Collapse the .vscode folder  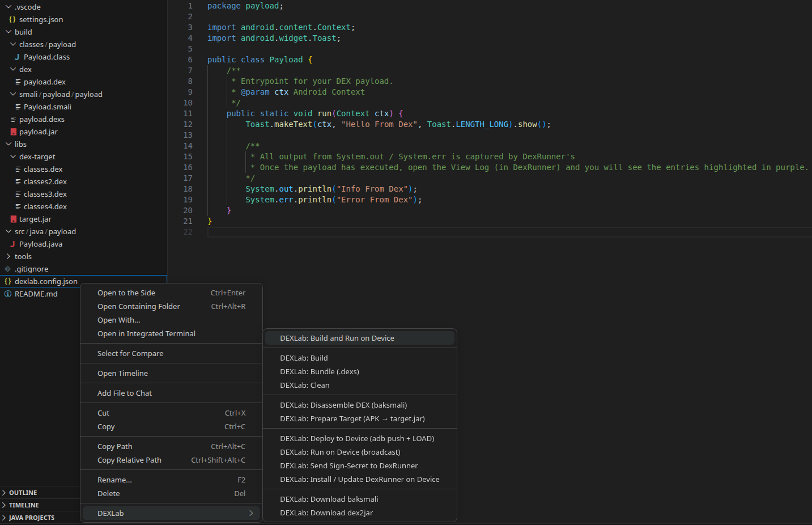(8, 7)
